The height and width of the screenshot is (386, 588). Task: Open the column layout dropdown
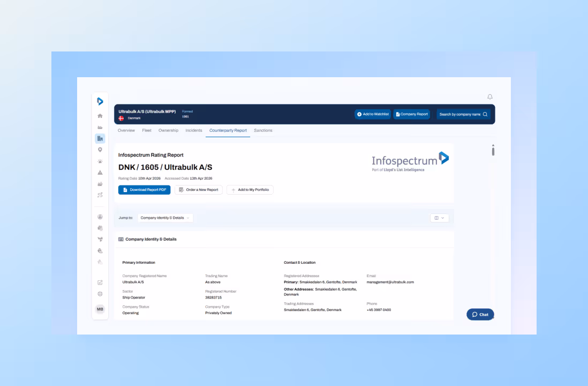pos(440,218)
